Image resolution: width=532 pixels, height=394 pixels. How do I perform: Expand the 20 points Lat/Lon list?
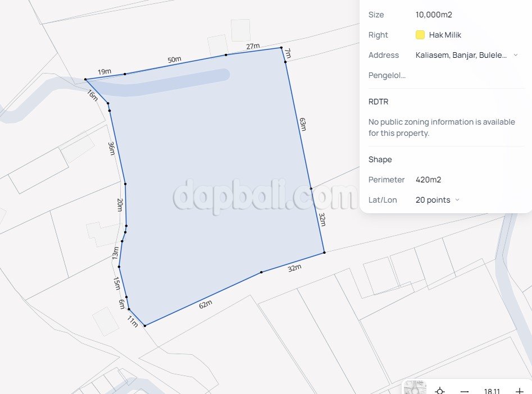(x=457, y=200)
